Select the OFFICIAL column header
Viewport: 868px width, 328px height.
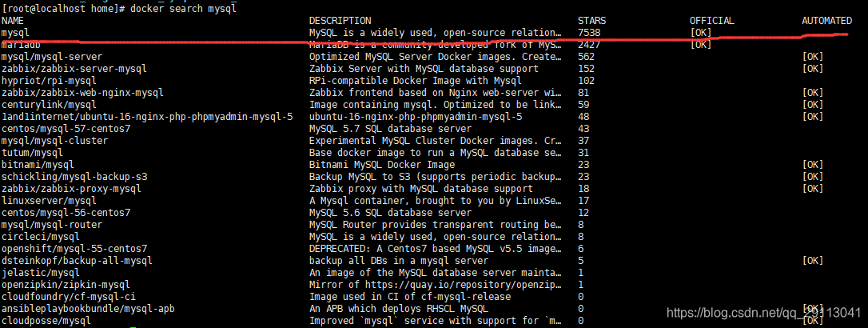pos(711,21)
